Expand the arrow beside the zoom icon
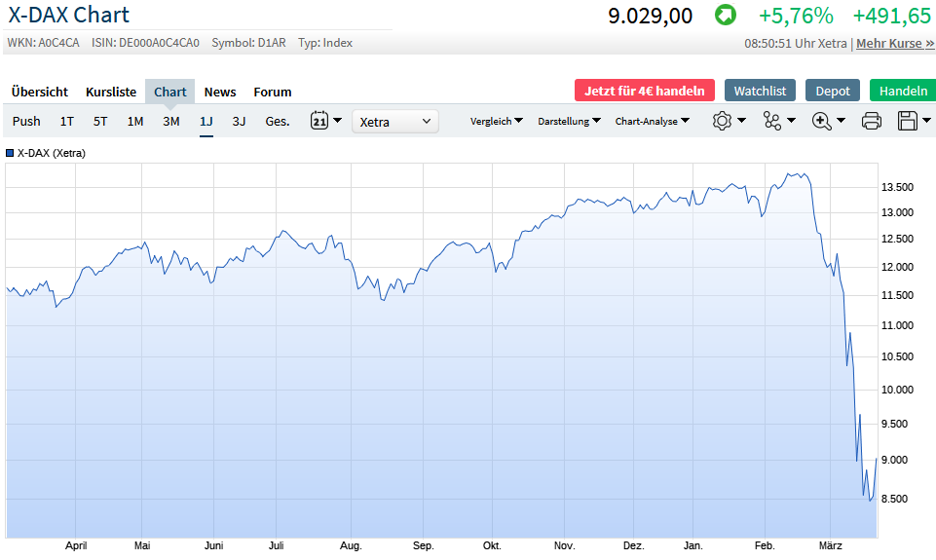 842,121
